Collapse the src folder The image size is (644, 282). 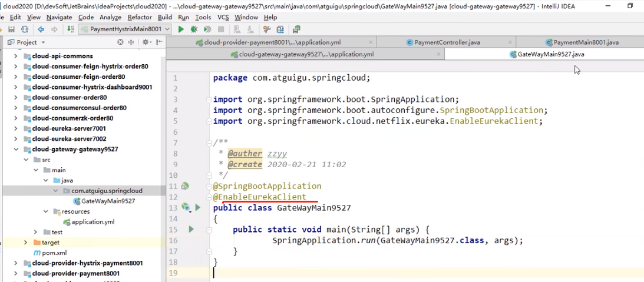25,160
